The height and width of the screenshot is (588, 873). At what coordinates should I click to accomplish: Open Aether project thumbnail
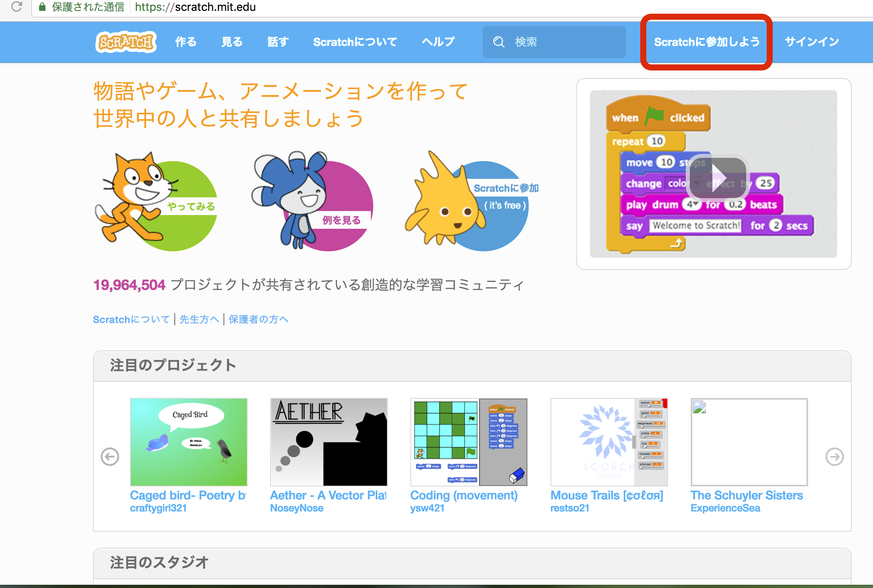329,442
